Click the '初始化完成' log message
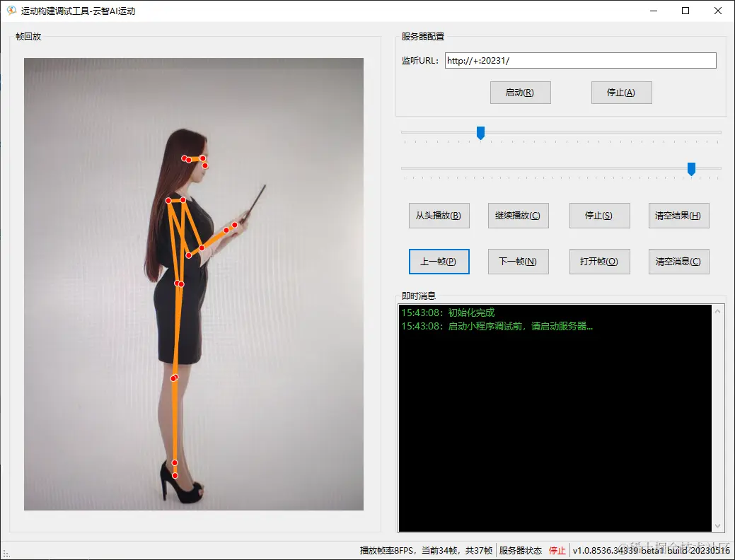This screenshot has height=560, width=735. pos(448,313)
